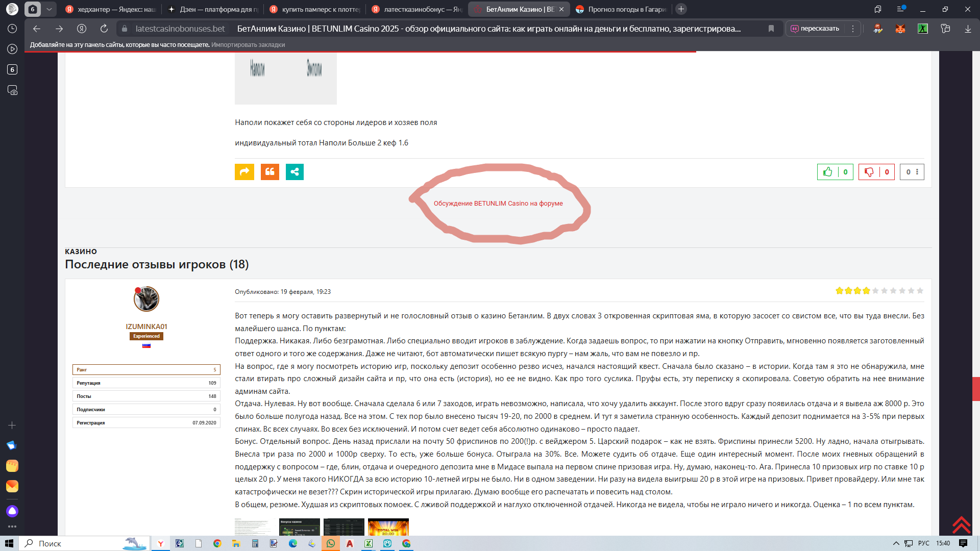Open WhatsApp from the Windows taskbar
The width and height of the screenshot is (980, 551).
[331, 543]
